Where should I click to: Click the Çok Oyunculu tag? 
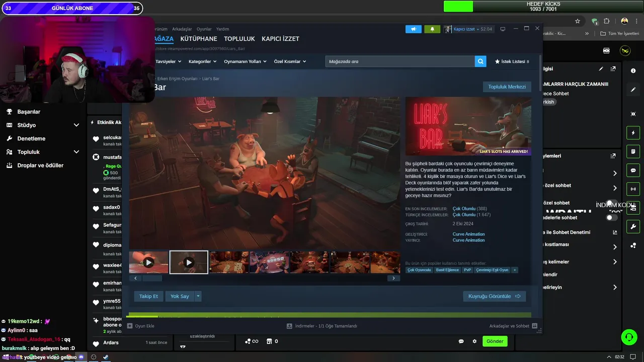coord(419,270)
